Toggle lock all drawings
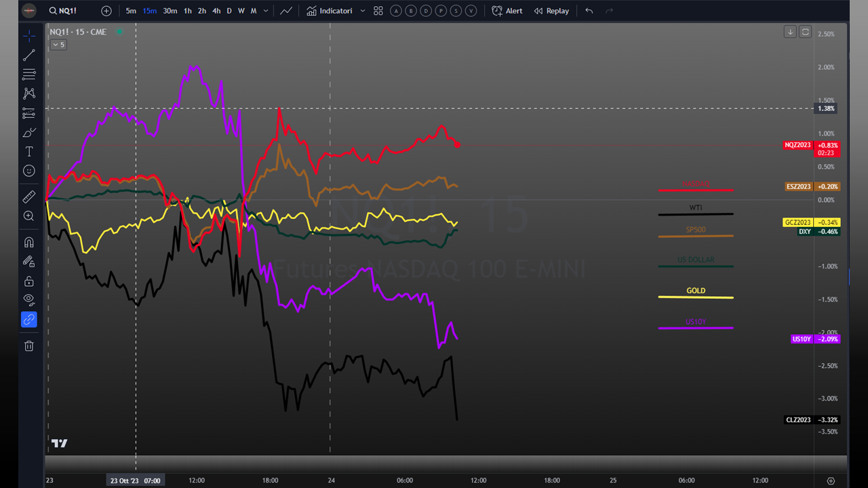 click(x=29, y=281)
